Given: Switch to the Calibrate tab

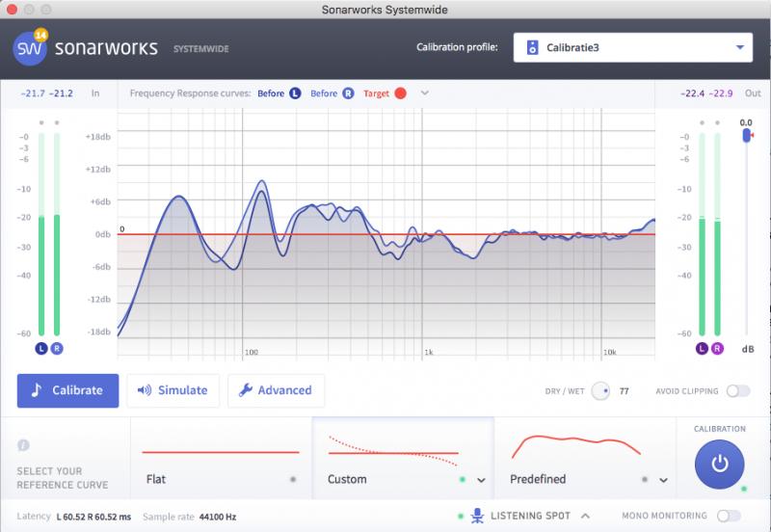Looking at the screenshot, I should tap(67, 391).
